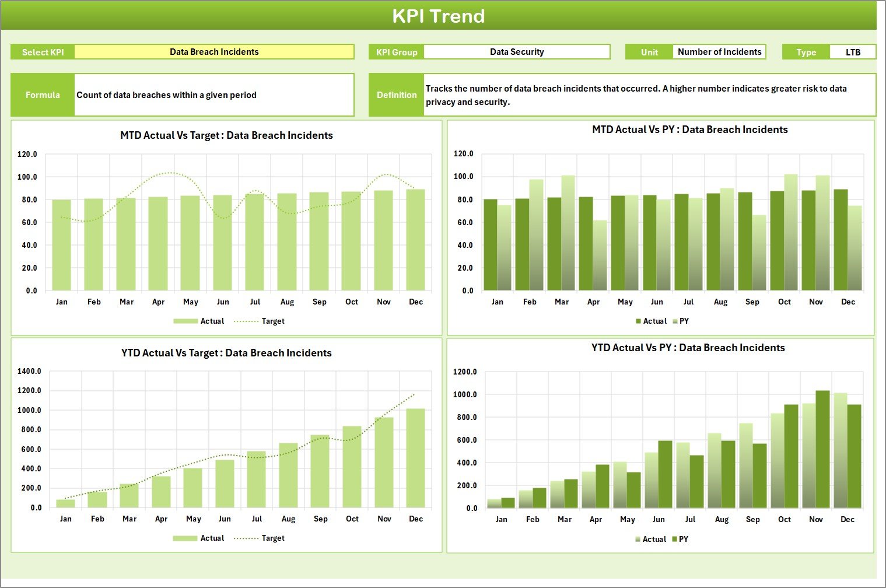Open the Type selector showing LTB
This screenshot has height=588, width=886.
(x=852, y=51)
